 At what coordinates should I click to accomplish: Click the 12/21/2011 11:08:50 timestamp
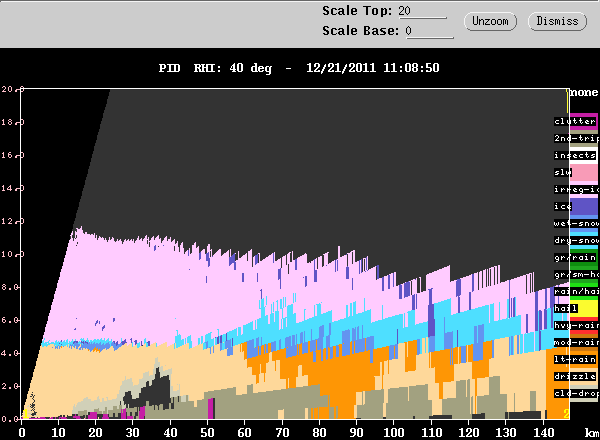pos(373,68)
